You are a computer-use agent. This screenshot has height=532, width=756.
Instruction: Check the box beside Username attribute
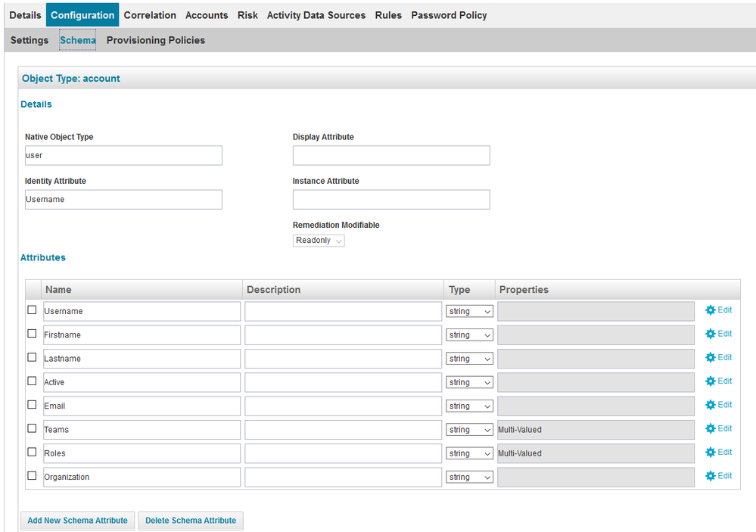(32, 310)
